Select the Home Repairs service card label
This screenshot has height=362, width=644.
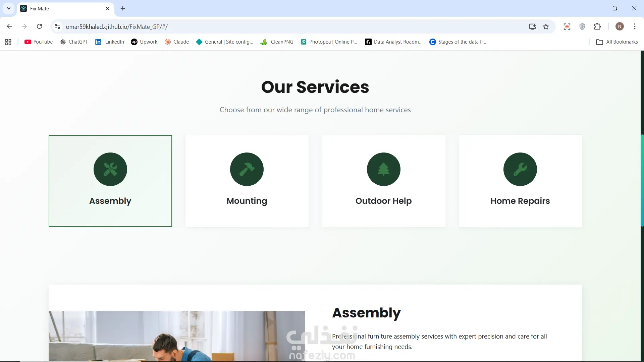520,201
